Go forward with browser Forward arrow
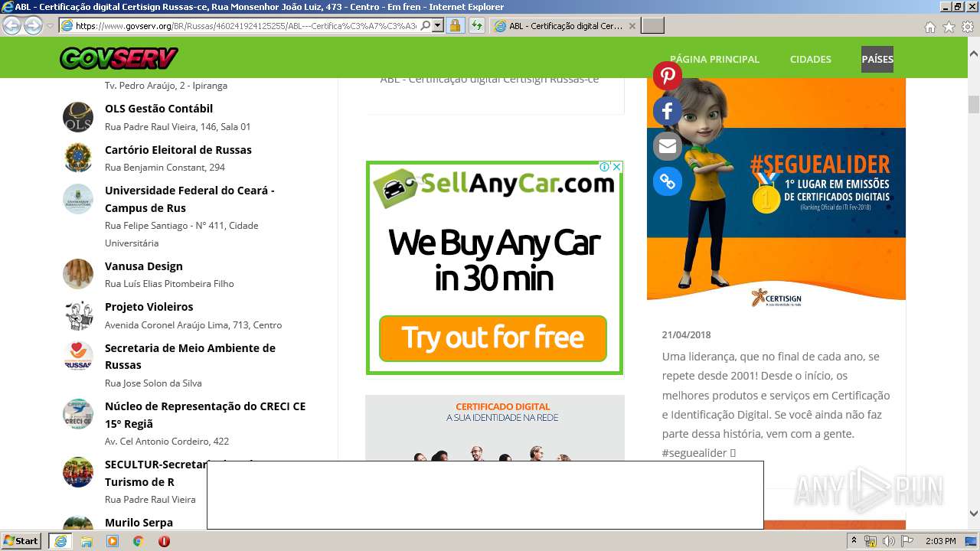980x551 pixels. [x=33, y=25]
